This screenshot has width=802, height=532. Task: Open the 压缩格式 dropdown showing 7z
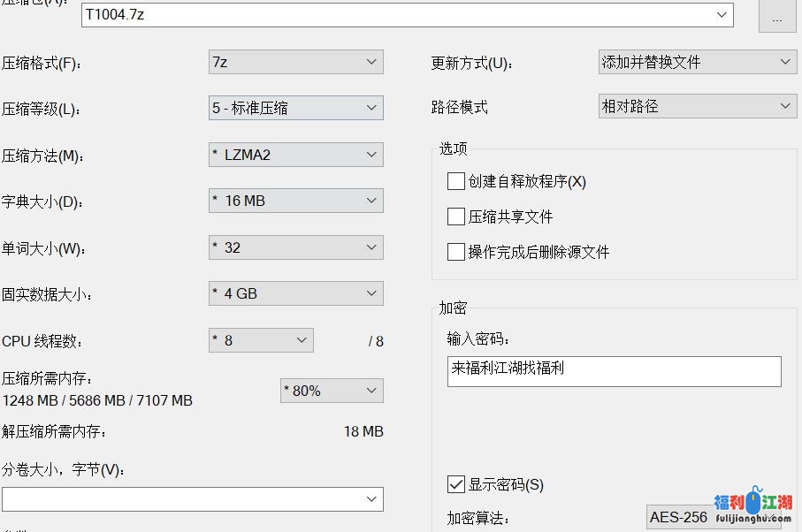[x=295, y=62]
